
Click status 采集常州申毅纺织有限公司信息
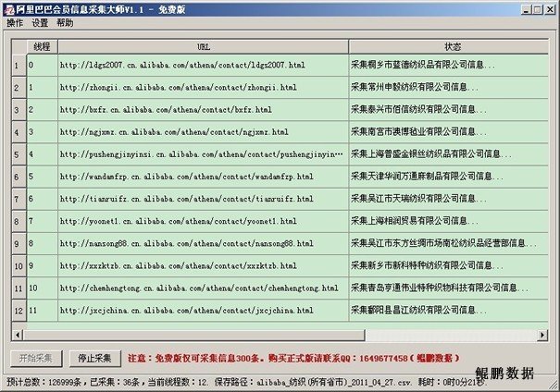[449, 88]
